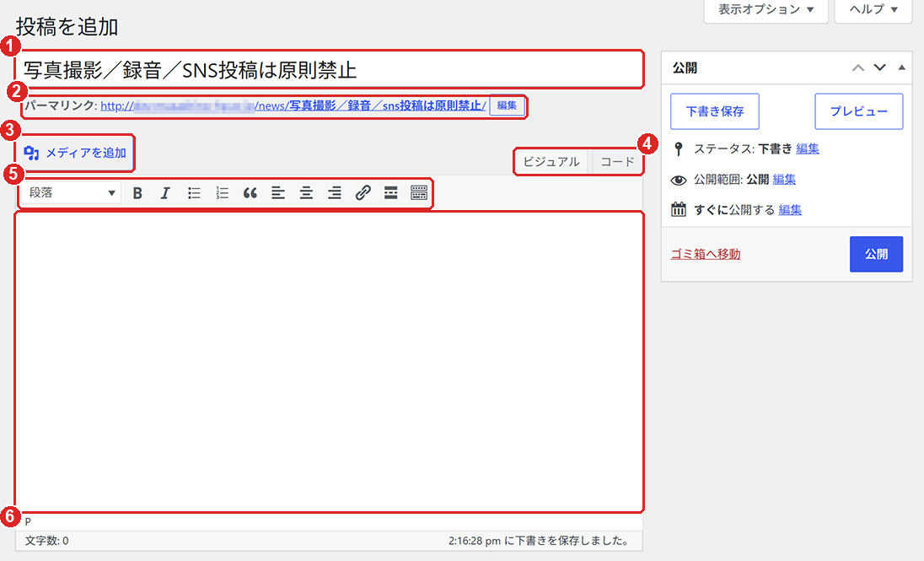924x561 pixels.
Task: Edit the 公開範囲 visibility setting
Action: pyautogui.click(x=784, y=180)
